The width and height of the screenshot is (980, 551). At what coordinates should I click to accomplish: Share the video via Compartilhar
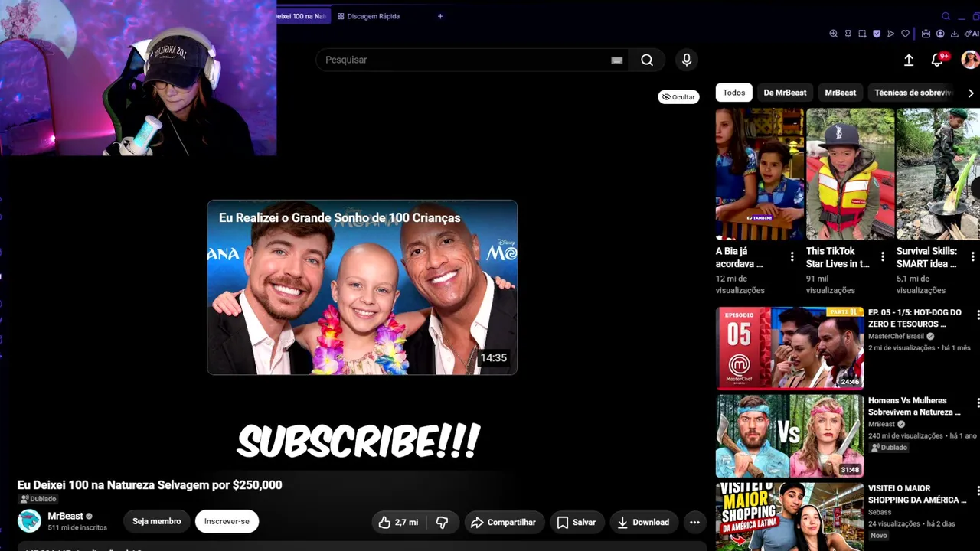[503, 522]
